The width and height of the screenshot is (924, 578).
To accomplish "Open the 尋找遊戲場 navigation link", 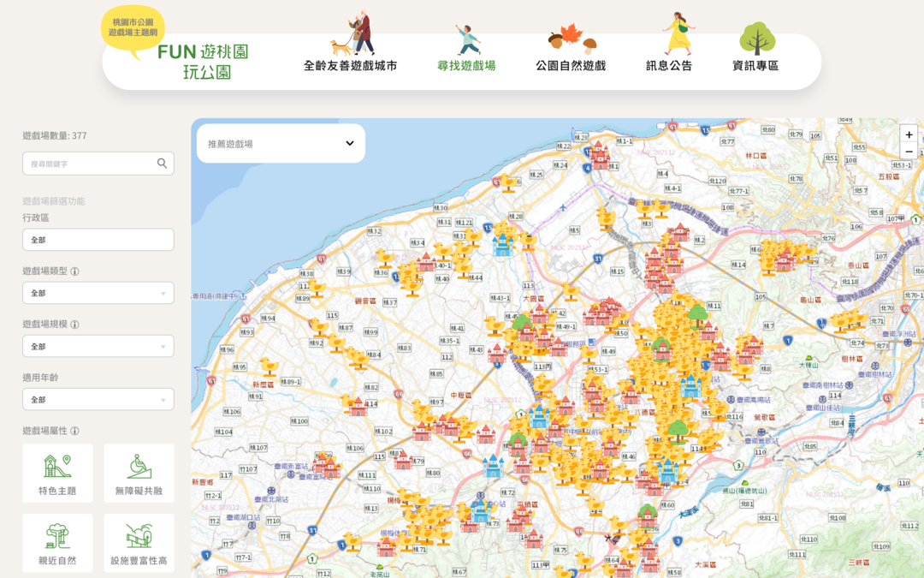I will point(466,66).
